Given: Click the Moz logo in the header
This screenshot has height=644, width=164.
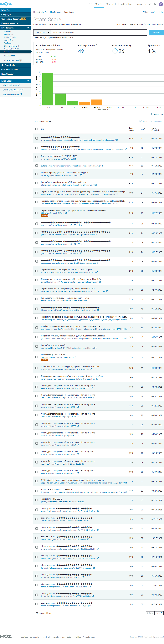Looking at the screenshot, I should click(x=6, y=4).
